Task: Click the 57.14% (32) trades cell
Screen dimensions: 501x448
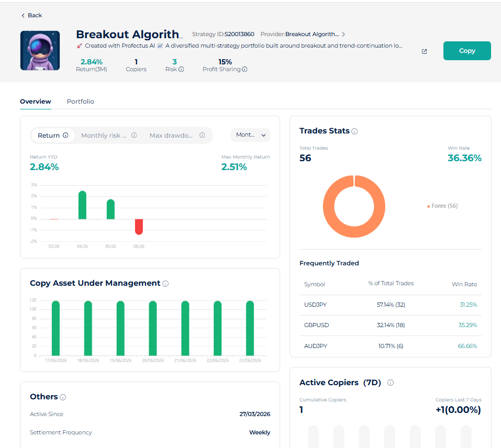Action: click(x=391, y=305)
